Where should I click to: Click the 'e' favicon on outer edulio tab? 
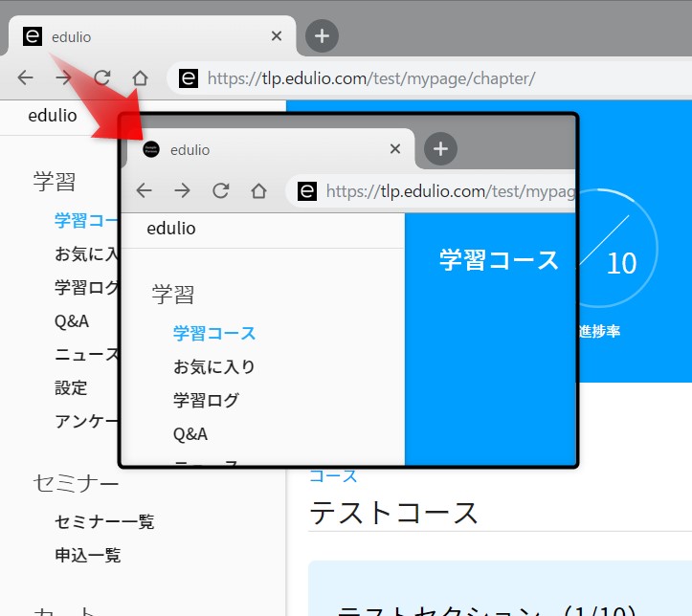coord(33,36)
